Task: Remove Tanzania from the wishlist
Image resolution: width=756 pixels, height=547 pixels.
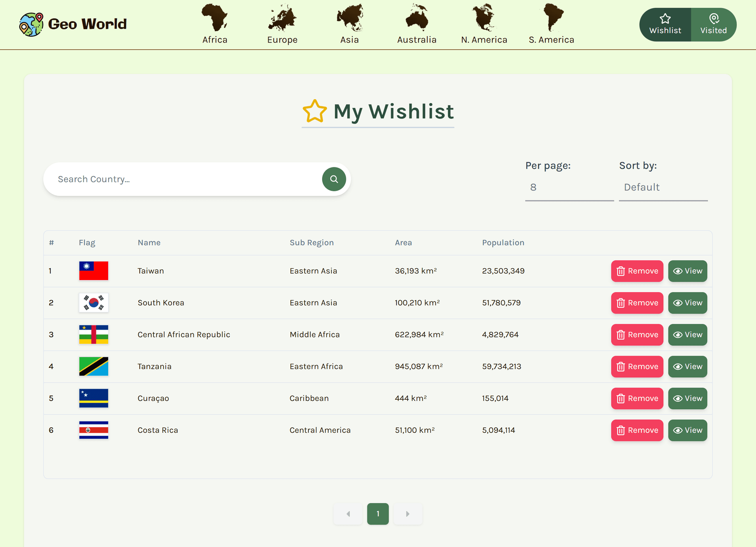Action: click(x=637, y=367)
